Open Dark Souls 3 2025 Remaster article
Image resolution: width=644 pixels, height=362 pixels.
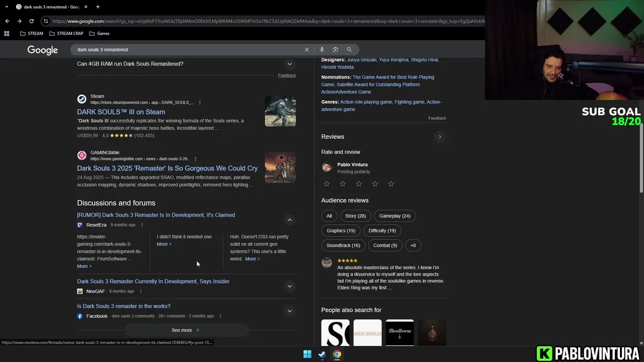(167, 168)
